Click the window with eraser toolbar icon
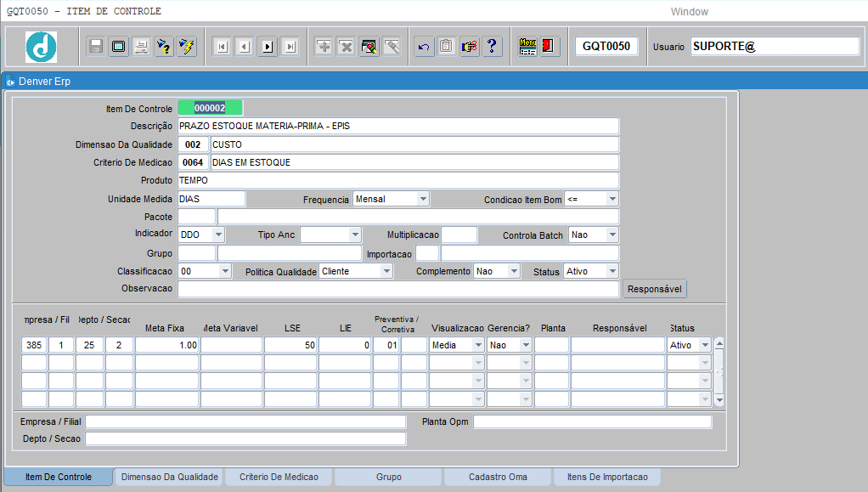Screen dimensions: 868x492 [369, 47]
